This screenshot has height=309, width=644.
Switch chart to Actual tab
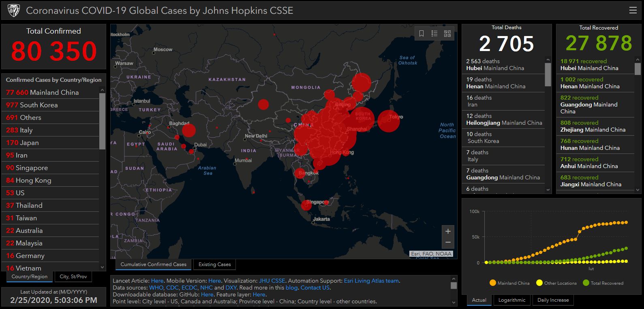[479, 300]
